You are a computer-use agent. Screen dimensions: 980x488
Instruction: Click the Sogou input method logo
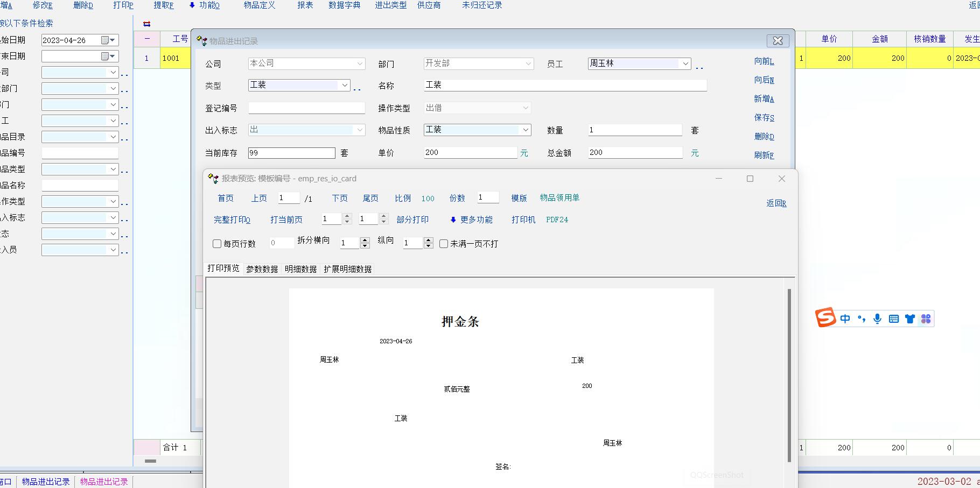825,318
